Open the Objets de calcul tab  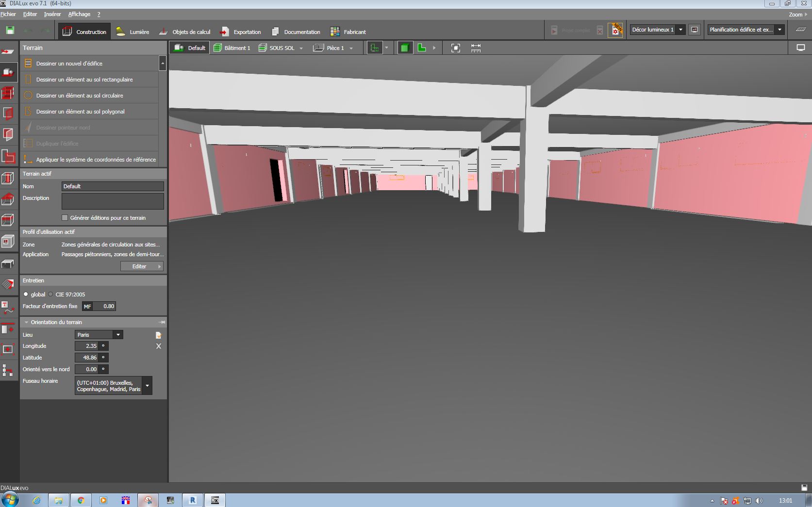[x=184, y=32]
